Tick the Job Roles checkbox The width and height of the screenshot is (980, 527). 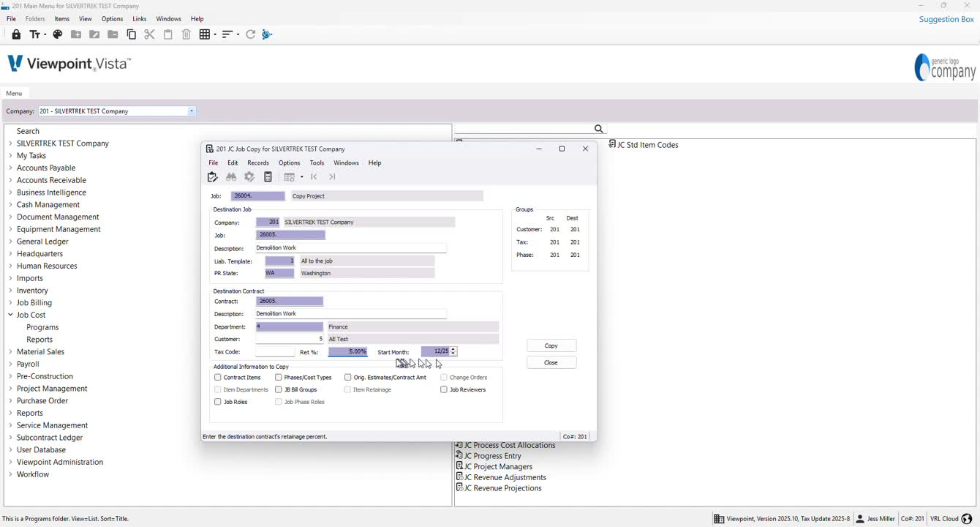point(218,402)
